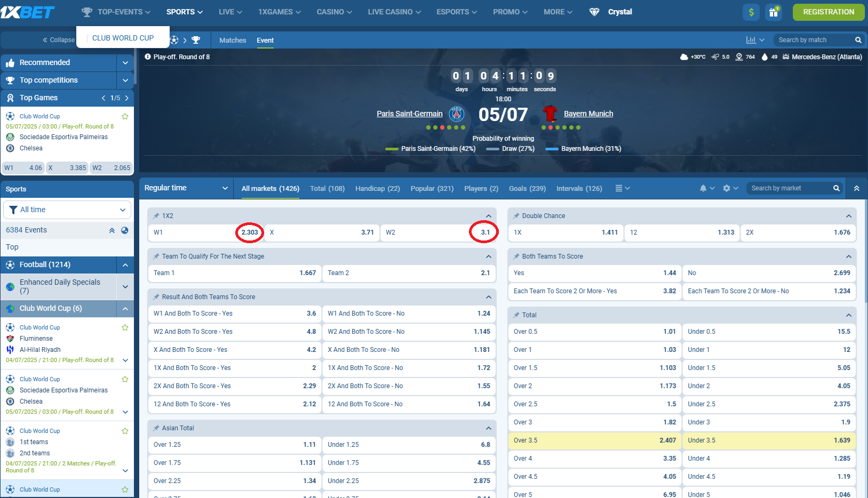Pin the Asian Total market
Viewport: 868px width, 498px height.
coord(156,428)
